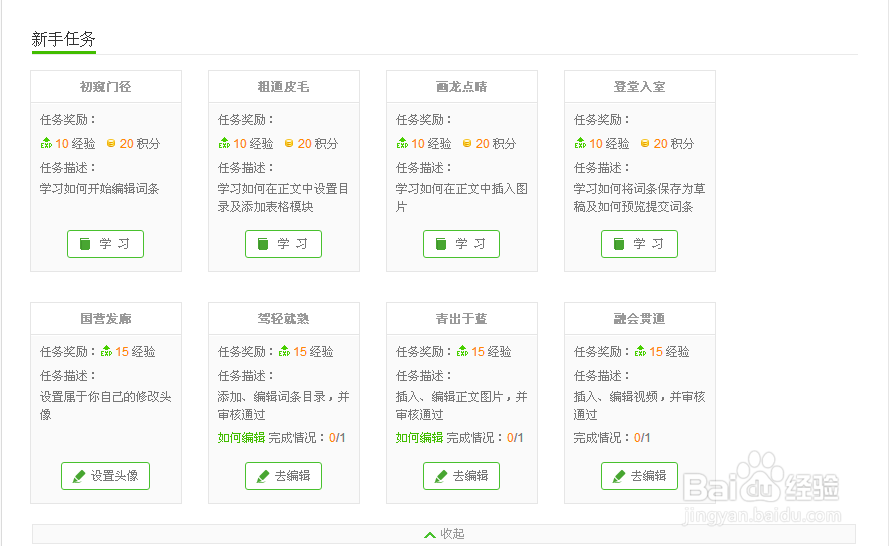The height and width of the screenshot is (546, 890).
Task: Click coin icon in 粗通皮毛 card
Action: (x=289, y=143)
